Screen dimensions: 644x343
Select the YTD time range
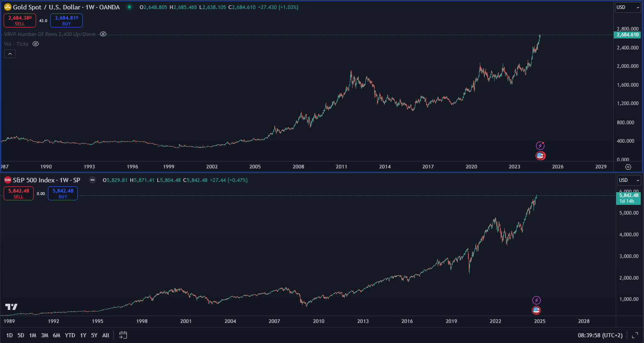click(70, 335)
